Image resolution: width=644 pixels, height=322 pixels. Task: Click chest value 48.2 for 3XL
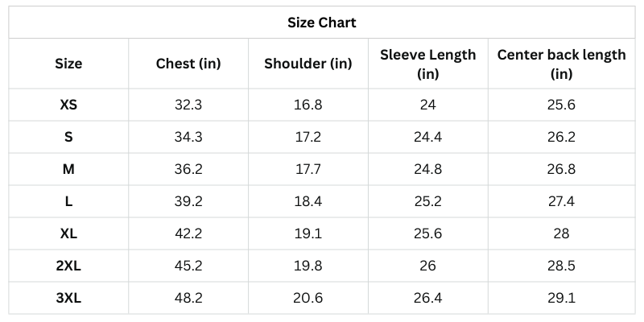188,298
